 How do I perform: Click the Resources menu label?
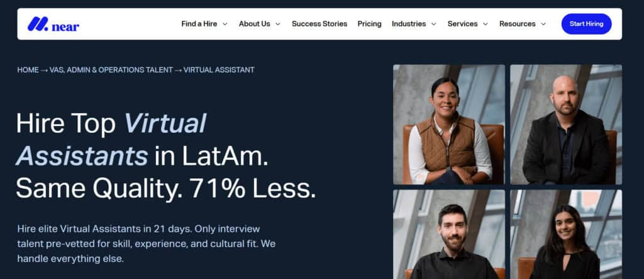518,24
